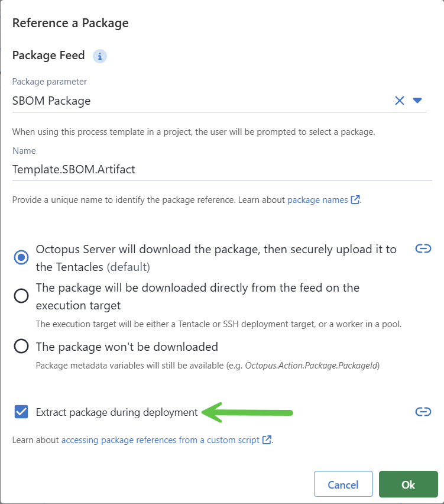This screenshot has height=504, width=444.
Task: Choose the package won't be downloaded option
Action: click(21, 347)
